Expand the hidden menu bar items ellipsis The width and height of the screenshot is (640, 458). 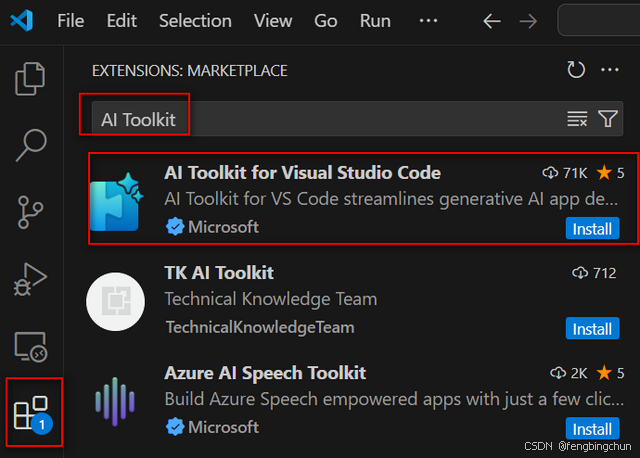(428, 20)
